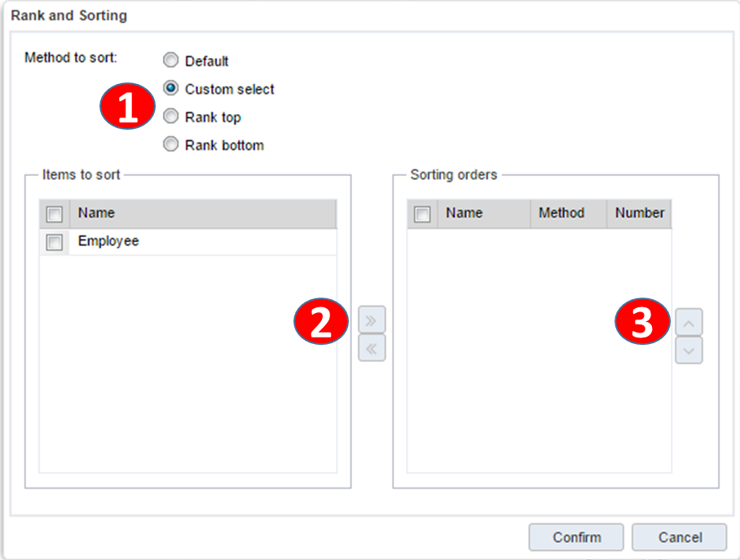This screenshot has width=740, height=560.
Task: Select the Rank top radio button
Action: coord(170,117)
